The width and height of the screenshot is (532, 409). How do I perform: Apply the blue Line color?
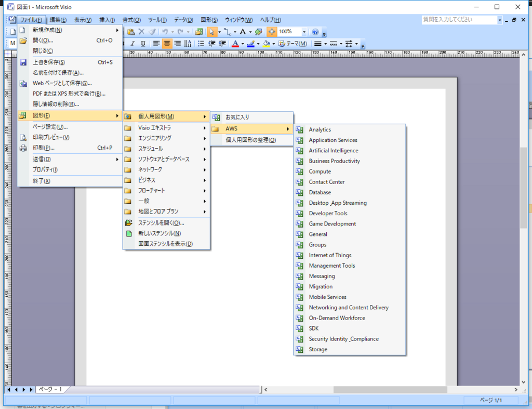(x=251, y=44)
